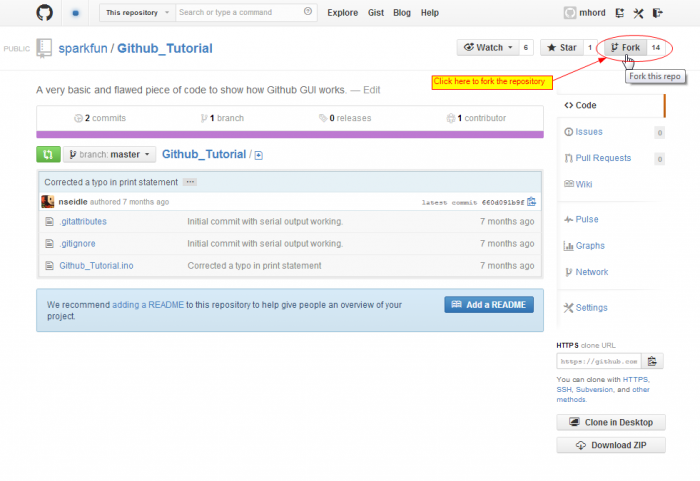Switch clone method to SSH
Screen dimensions: 700x481
(563, 389)
